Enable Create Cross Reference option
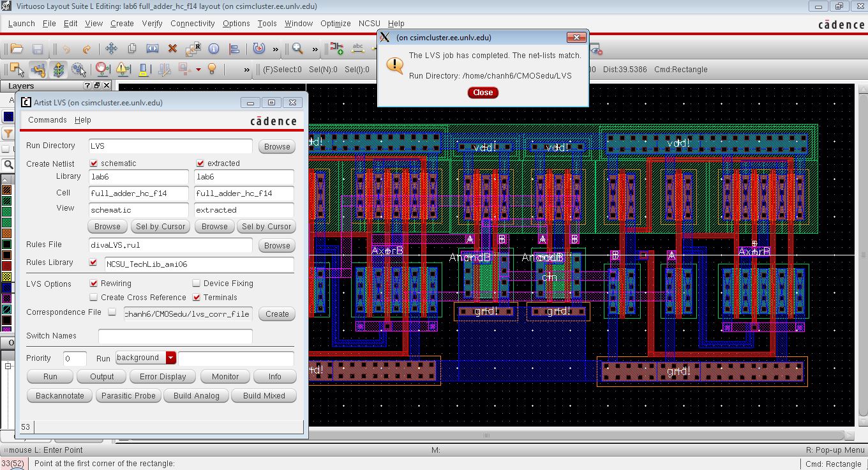The image size is (868, 470). click(93, 297)
